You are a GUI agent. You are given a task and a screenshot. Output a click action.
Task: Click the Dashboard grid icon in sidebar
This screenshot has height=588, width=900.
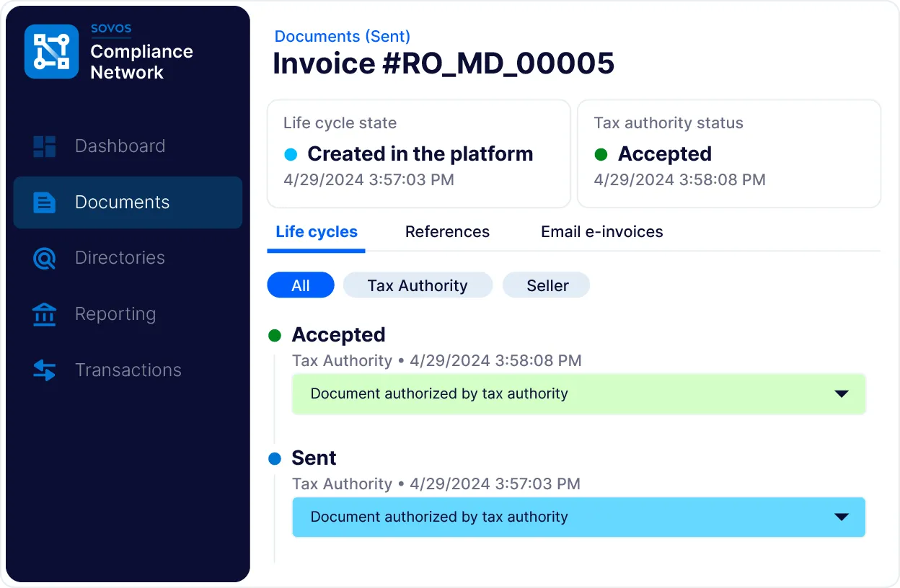pyautogui.click(x=45, y=146)
